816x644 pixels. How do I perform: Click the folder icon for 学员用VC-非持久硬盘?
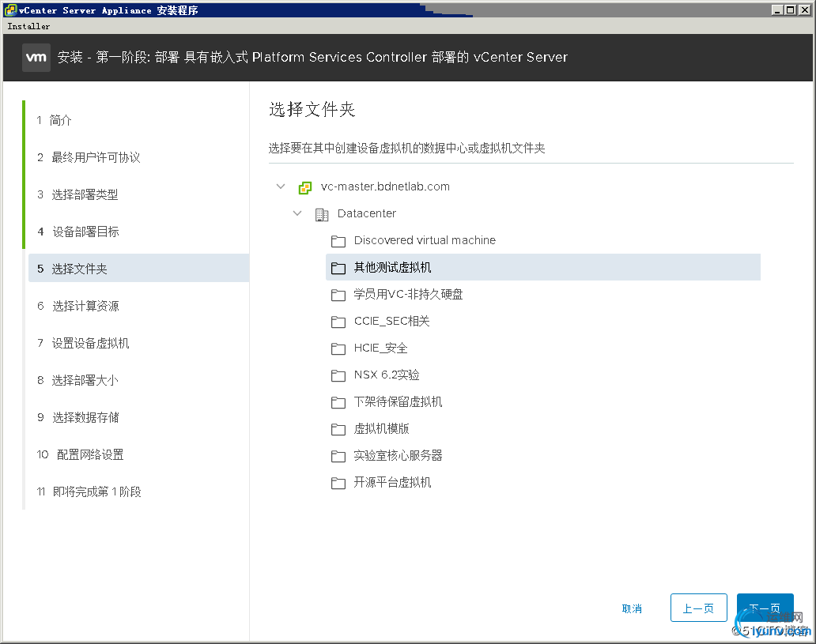coord(338,295)
